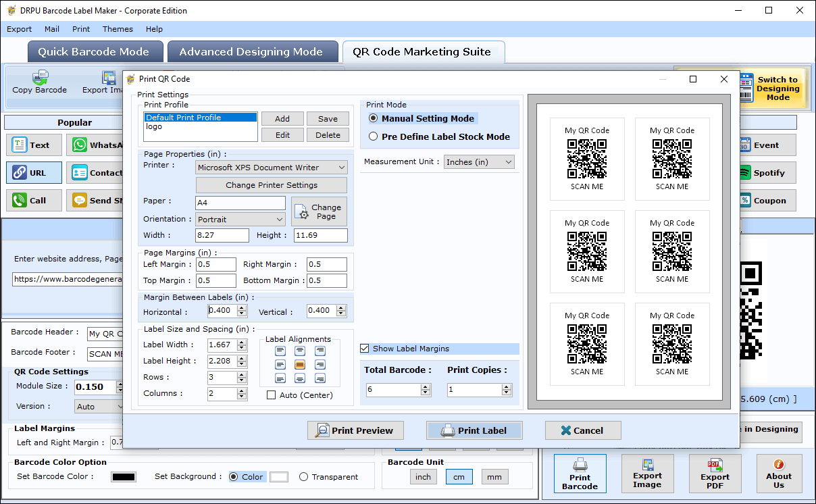Click the Change Page icon button

tap(319, 211)
